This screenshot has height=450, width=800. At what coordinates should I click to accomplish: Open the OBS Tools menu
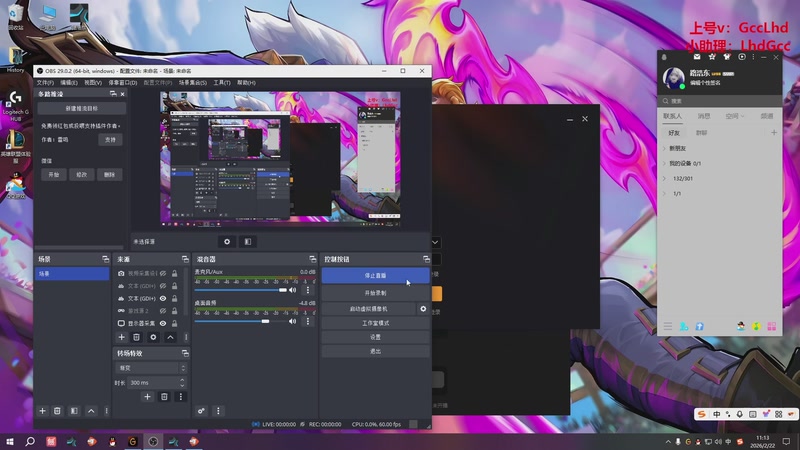222,83
